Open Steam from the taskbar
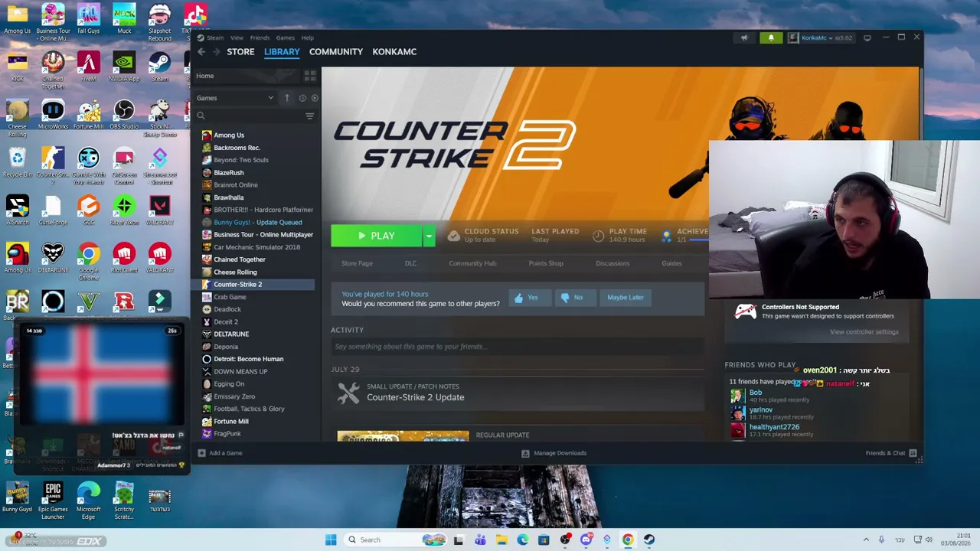 [648, 540]
